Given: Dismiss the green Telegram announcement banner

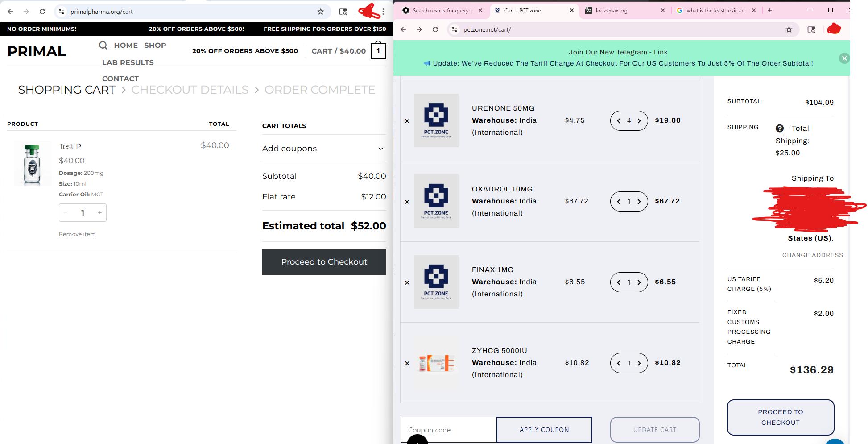Looking at the screenshot, I should (x=844, y=58).
